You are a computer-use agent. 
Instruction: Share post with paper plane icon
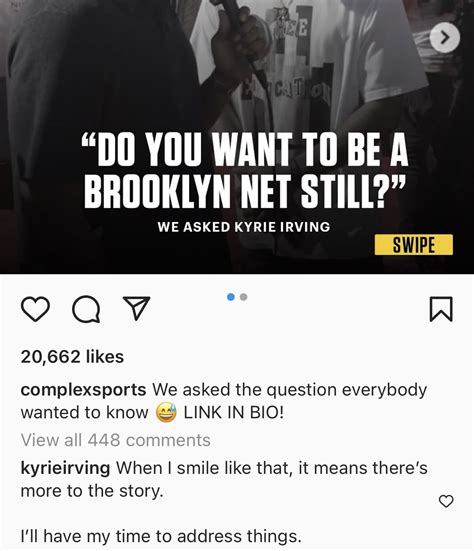click(x=136, y=308)
